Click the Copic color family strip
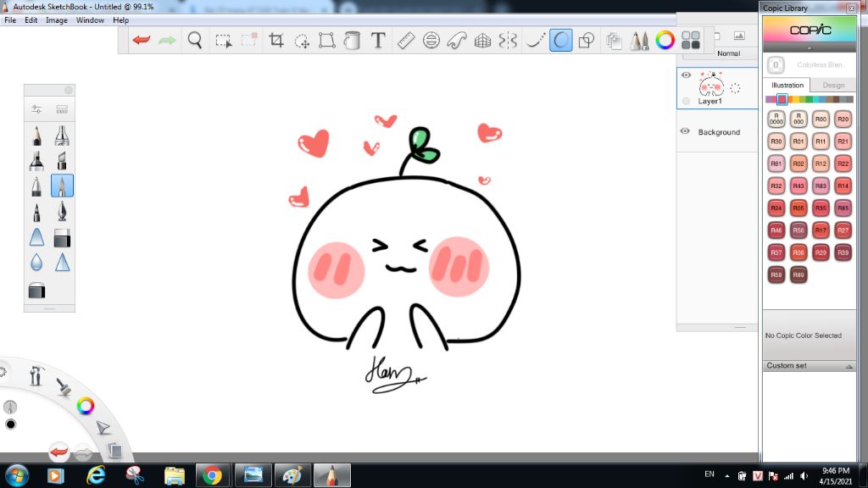The height and width of the screenshot is (488, 868). tap(810, 100)
